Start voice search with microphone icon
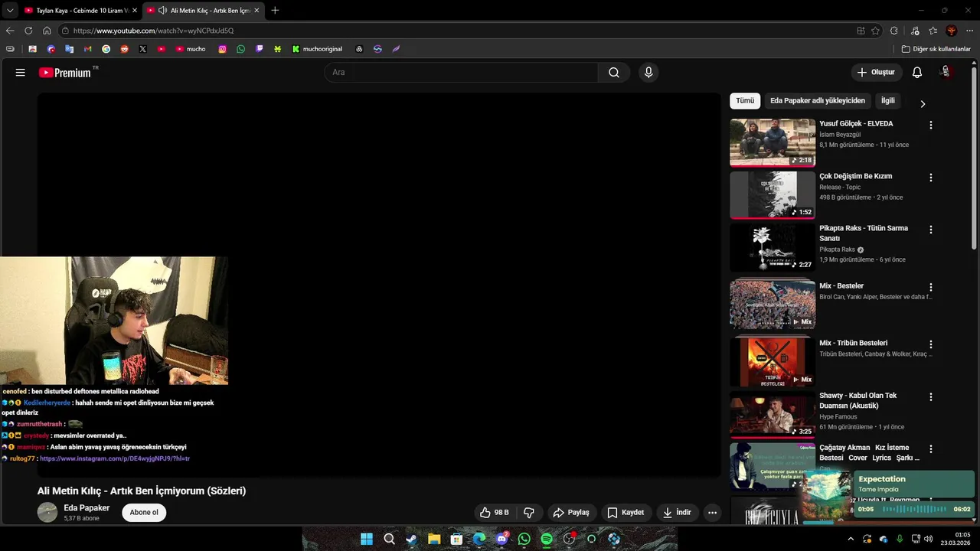The width and height of the screenshot is (980, 551). tap(648, 73)
